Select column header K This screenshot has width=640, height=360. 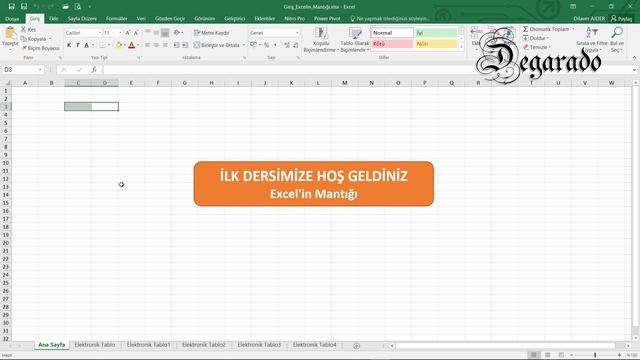click(x=291, y=83)
